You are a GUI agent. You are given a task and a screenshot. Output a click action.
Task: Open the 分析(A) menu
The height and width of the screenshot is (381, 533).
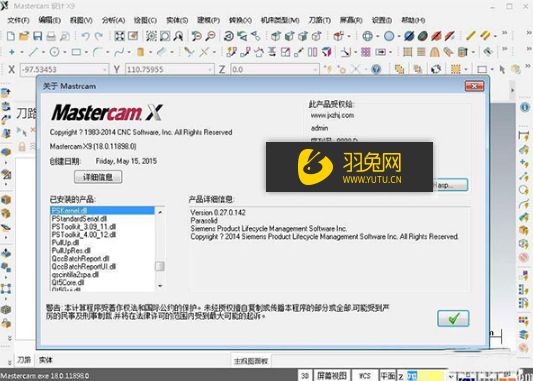coord(114,20)
